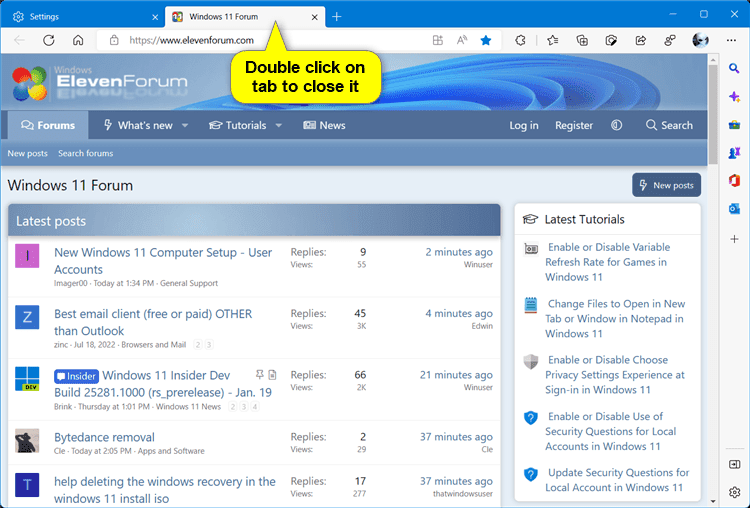Screen dimensions: 750x508
Task: Open the Latest Tutorials heading link
Action: [x=585, y=220]
